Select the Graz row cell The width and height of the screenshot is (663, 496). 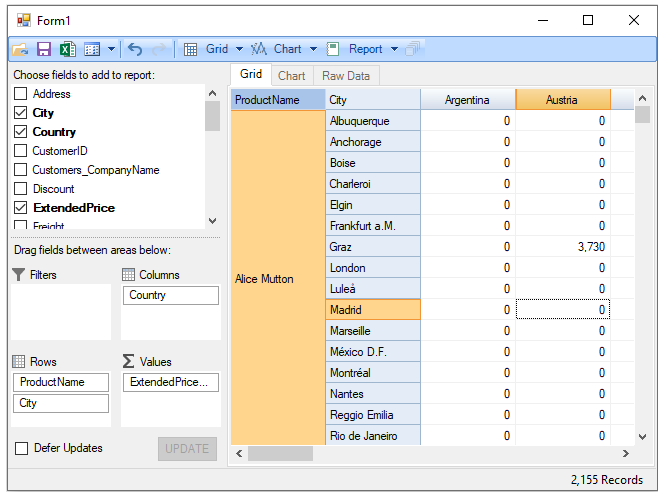click(372, 247)
